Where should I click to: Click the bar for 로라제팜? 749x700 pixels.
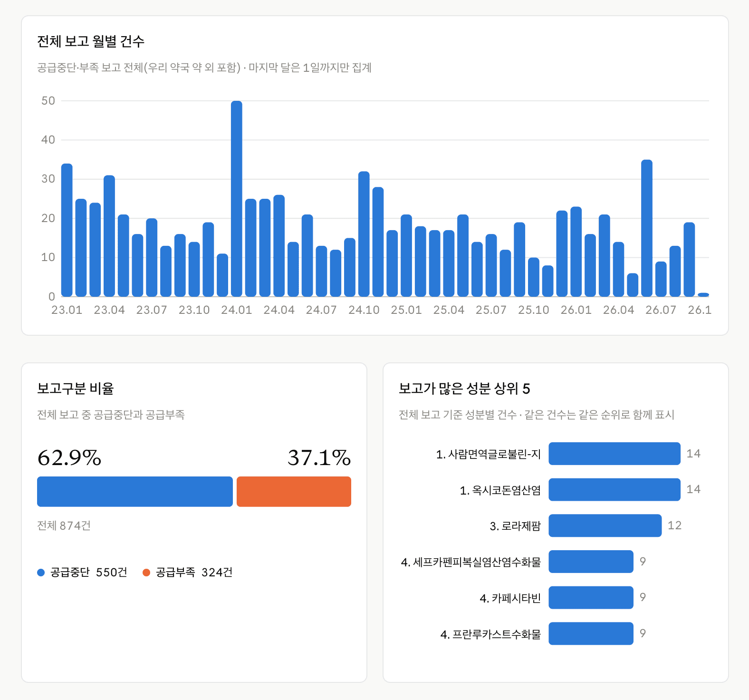(605, 525)
